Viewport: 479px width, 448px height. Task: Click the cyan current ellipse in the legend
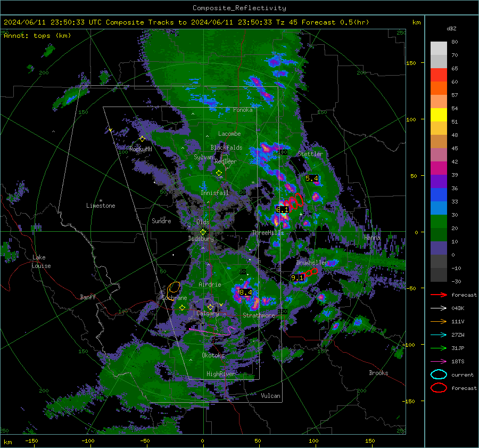(x=439, y=374)
